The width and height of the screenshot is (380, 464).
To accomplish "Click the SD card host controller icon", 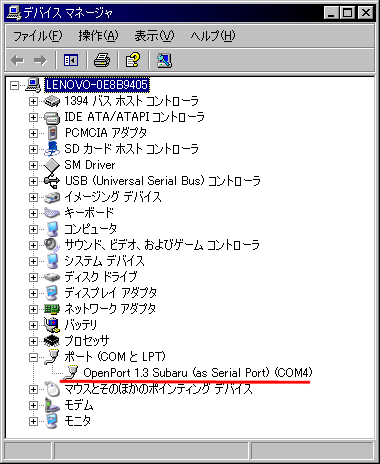I will (x=52, y=149).
